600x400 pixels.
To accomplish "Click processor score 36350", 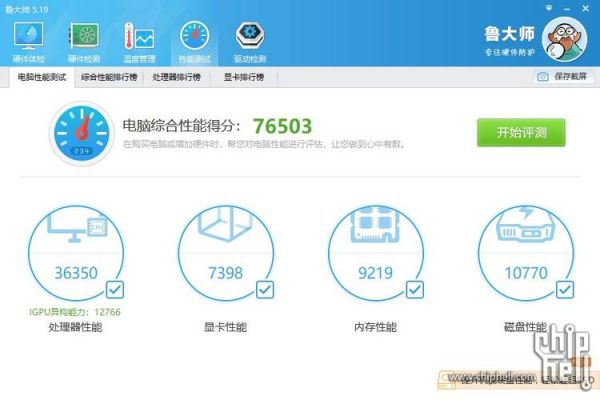I will click(x=76, y=273).
